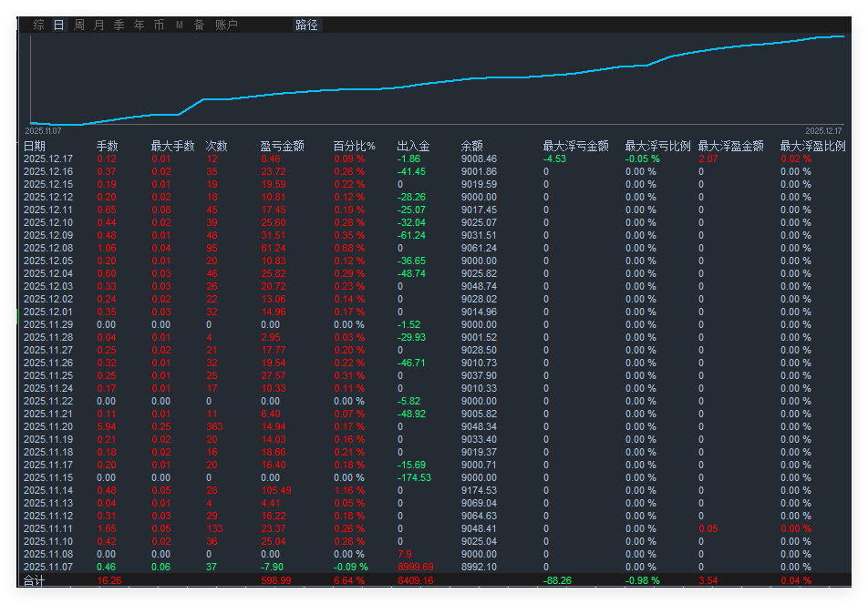Screen dimensions: 868x604
Task: Select the 年 yearly tab
Action: (139, 25)
